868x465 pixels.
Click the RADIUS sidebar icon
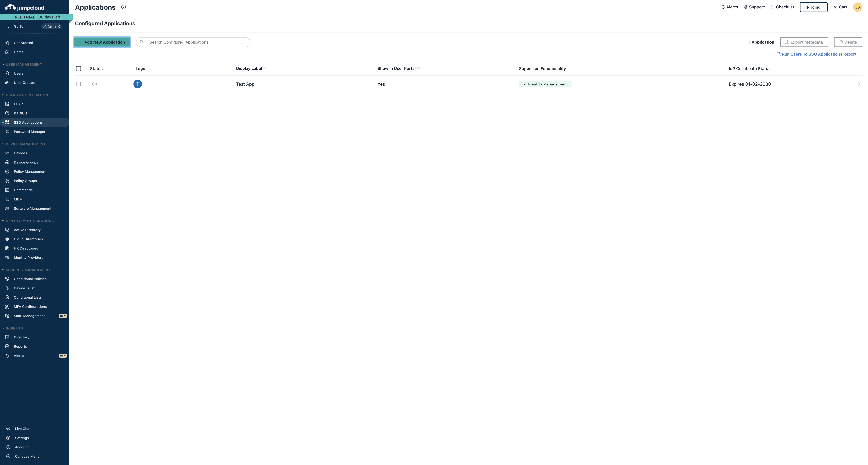tap(7, 113)
